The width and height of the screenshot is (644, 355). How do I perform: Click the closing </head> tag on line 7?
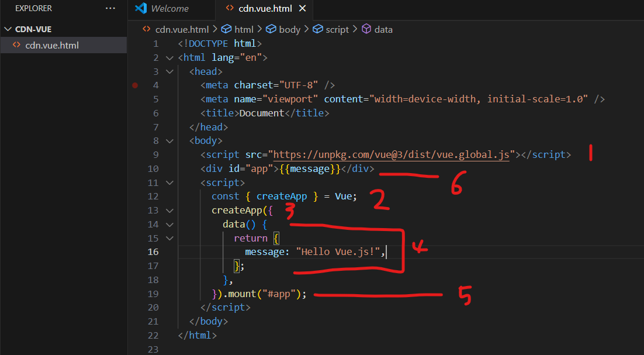click(209, 127)
